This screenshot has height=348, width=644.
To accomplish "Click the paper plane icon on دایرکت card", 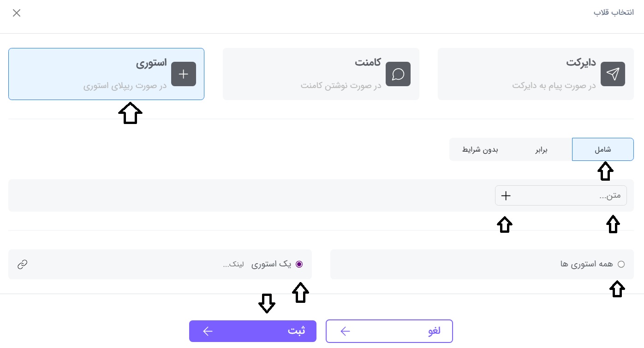I will click(613, 74).
